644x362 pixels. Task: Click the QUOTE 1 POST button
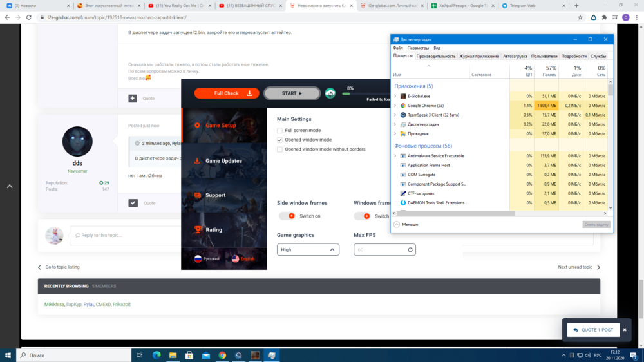coord(593,330)
